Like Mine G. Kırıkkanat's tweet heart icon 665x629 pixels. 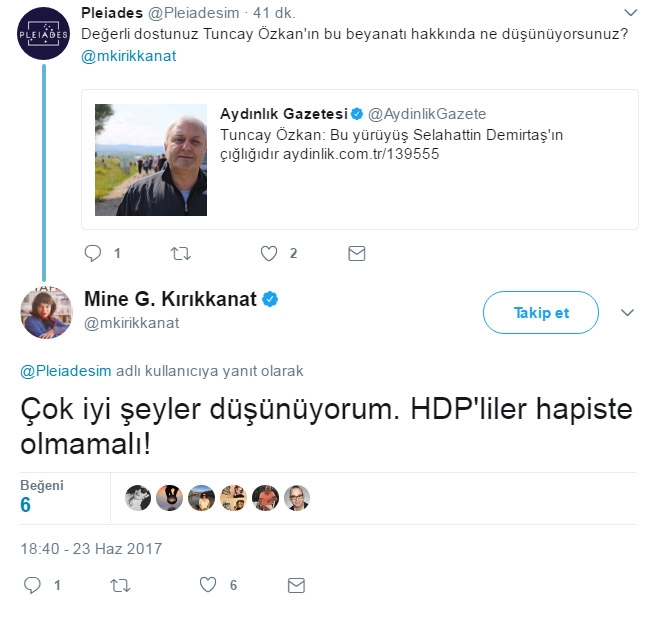(208, 585)
